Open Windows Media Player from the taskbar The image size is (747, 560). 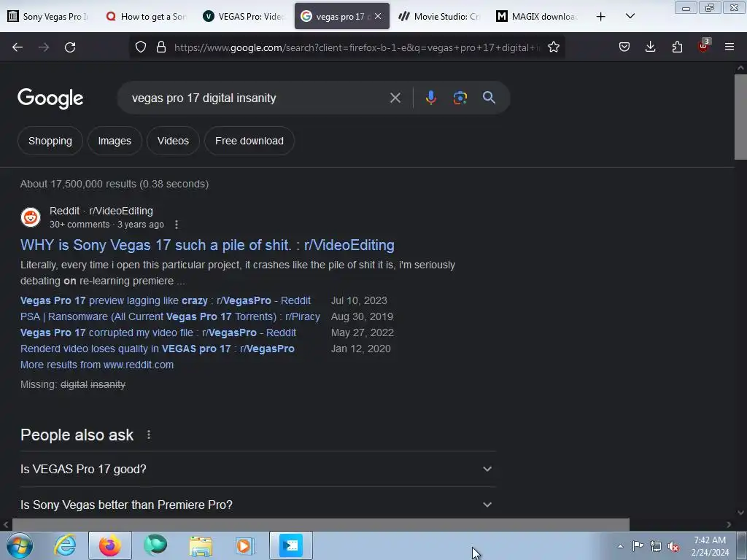click(x=245, y=545)
